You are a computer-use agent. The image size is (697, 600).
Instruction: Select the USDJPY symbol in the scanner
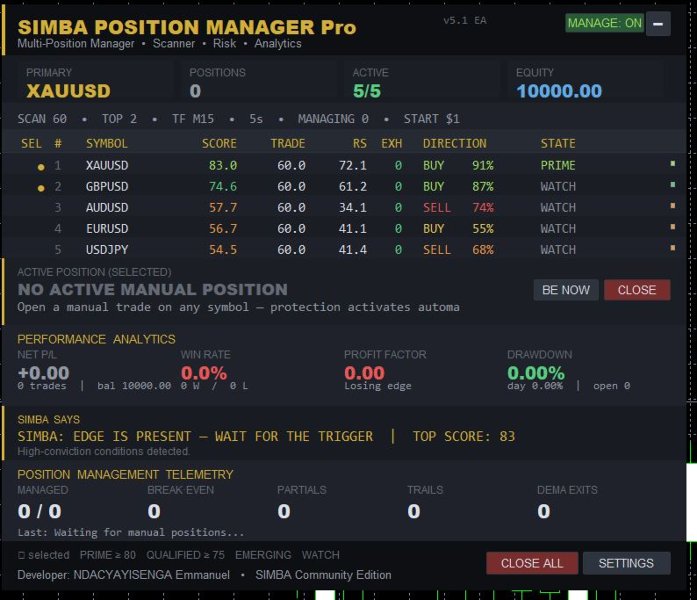click(107, 250)
